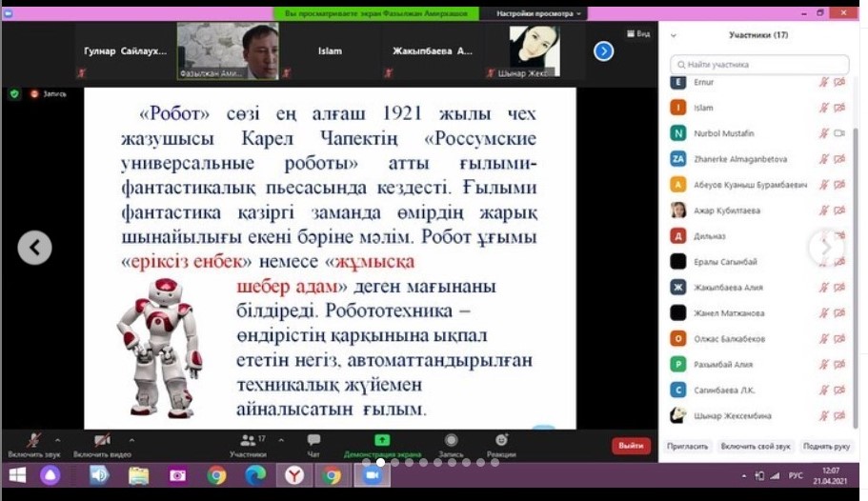Click Пригласить invite button
Viewport: 868px width, 501px height.
tap(688, 446)
